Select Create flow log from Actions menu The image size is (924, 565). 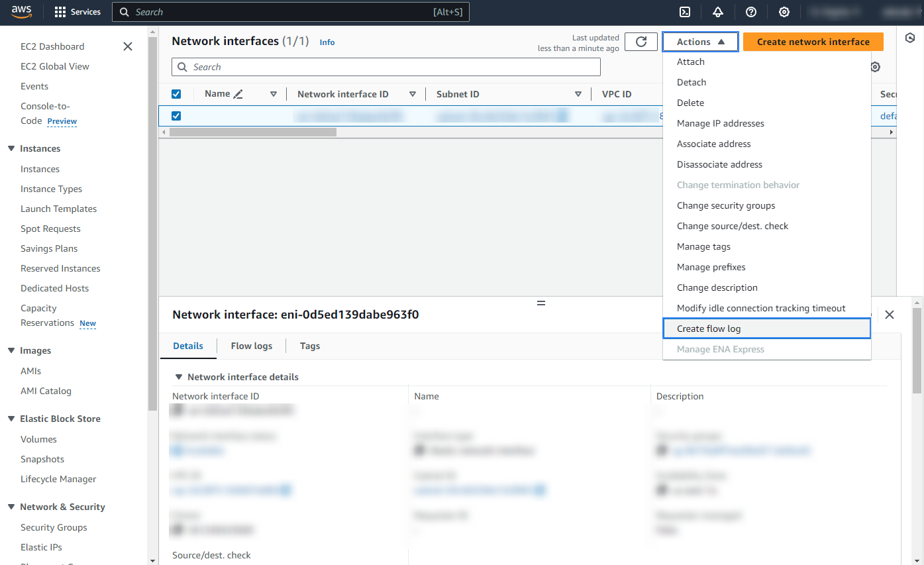point(709,329)
